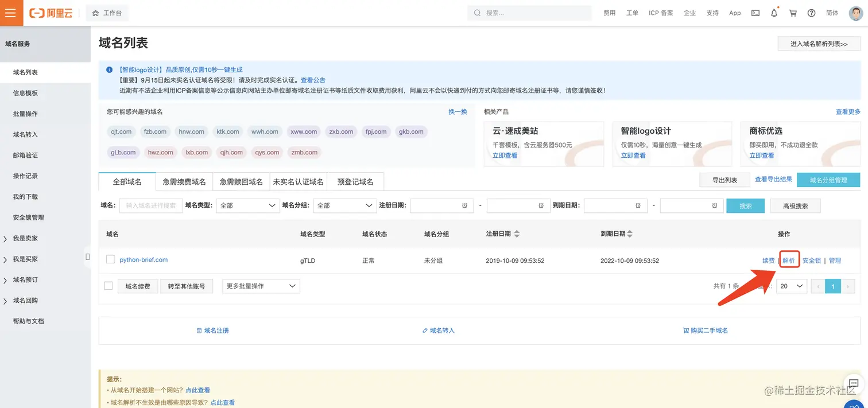Click the 搜索 button
This screenshot has width=868, height=408.
[746, 205]
